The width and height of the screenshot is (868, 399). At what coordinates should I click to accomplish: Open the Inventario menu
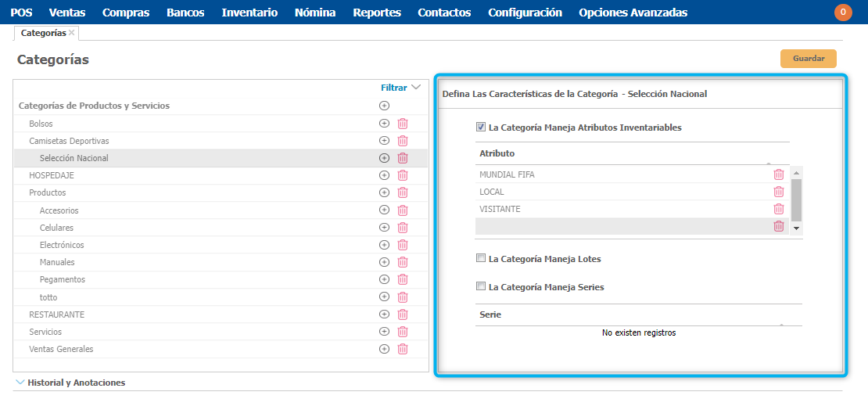pyautogui.click(x=249, y=13)
